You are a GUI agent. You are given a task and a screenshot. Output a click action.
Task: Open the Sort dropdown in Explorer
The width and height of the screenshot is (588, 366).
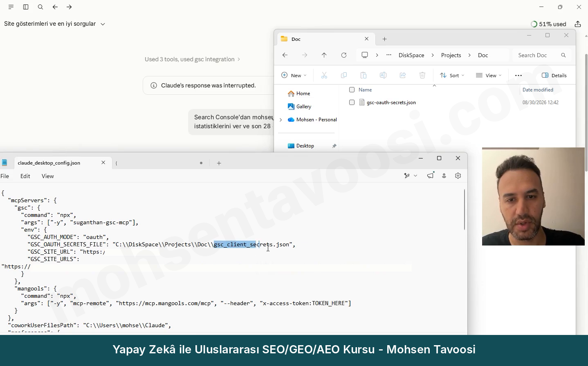tap(452, 75)
